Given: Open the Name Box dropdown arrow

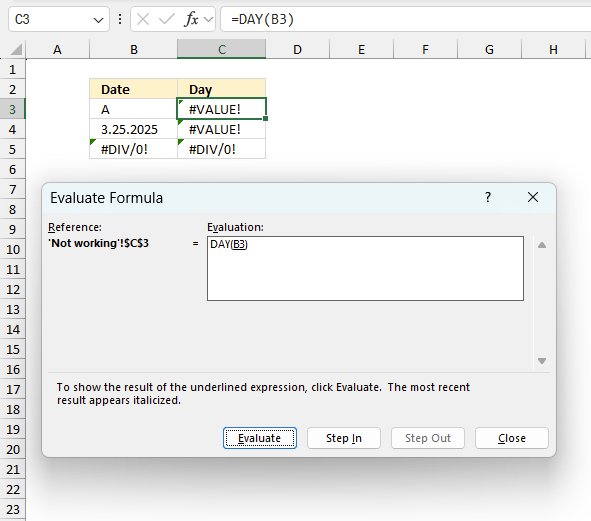Looking at the screenshot, I should point(98,20).
